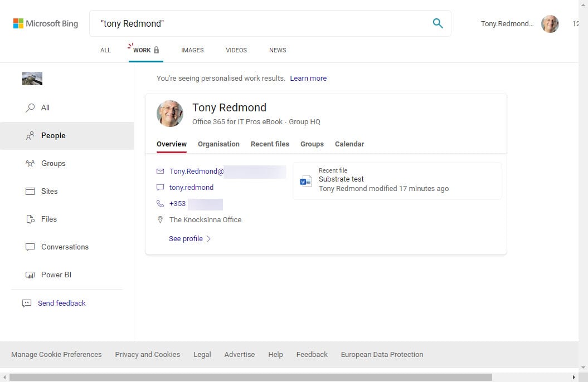
Task: Select All in the left sidebar
Action: click(x=67, y=108)
